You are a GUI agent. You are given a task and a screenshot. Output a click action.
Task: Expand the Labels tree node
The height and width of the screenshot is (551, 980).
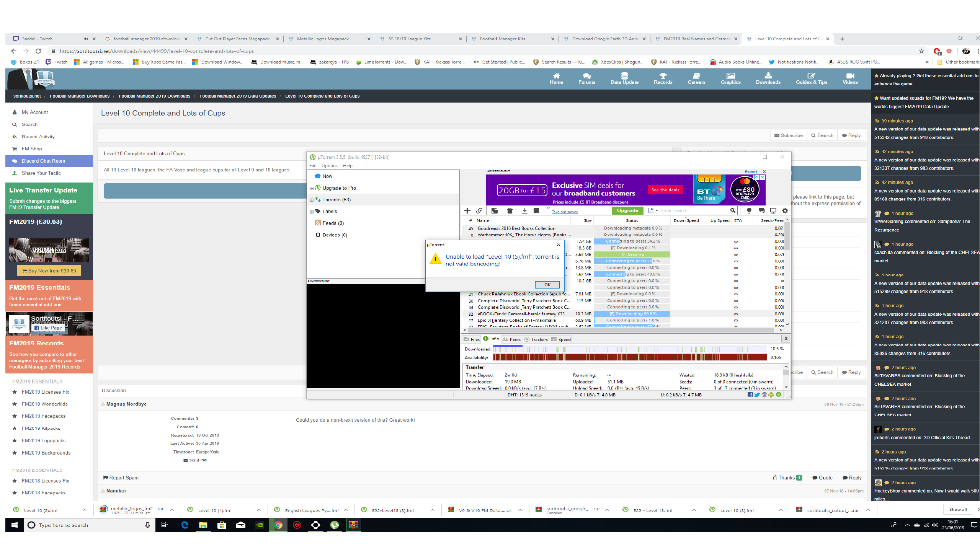(x=312, y=212)
